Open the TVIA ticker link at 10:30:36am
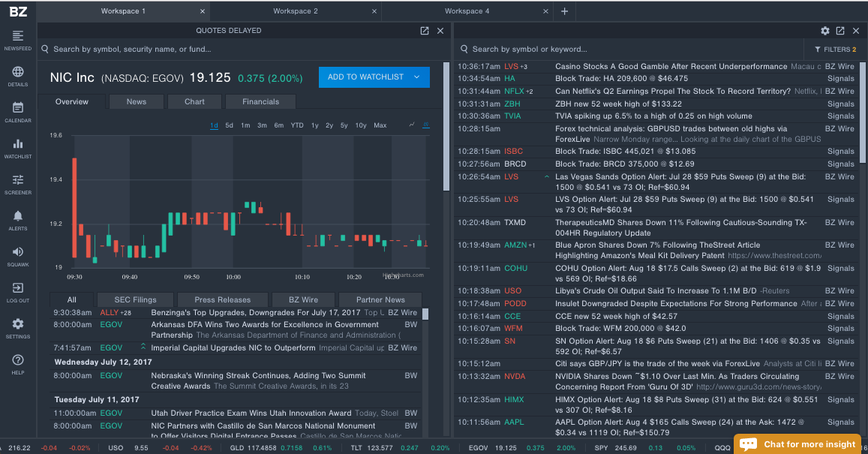 click(512, 116)
